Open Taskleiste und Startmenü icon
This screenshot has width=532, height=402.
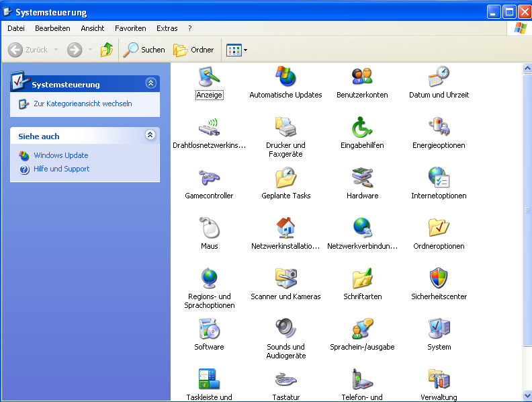coord(210,379)
